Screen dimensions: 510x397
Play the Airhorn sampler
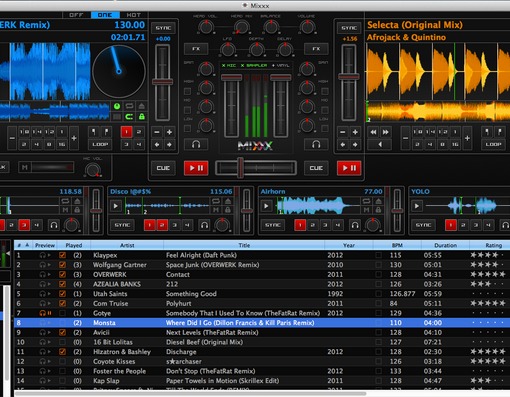(266, 206)
